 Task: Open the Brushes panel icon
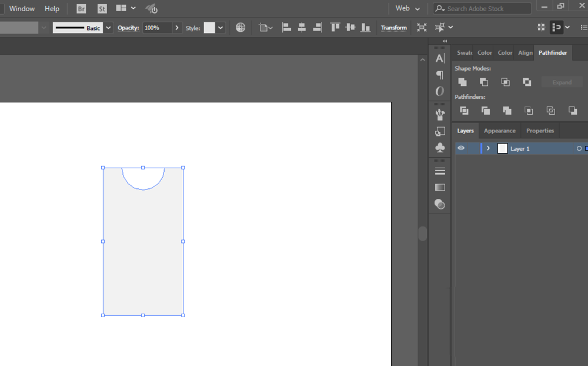click(440, 114)
